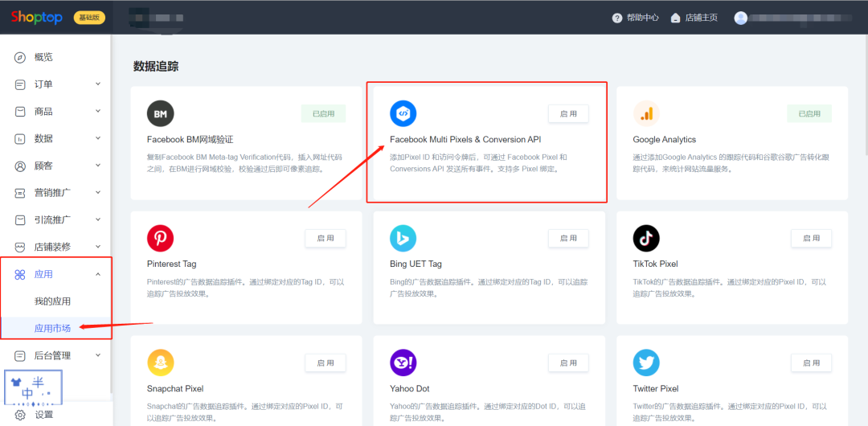Expand the 顾客 chevron
The width and height of the screenshot is (868, 426).
(98, 166)
